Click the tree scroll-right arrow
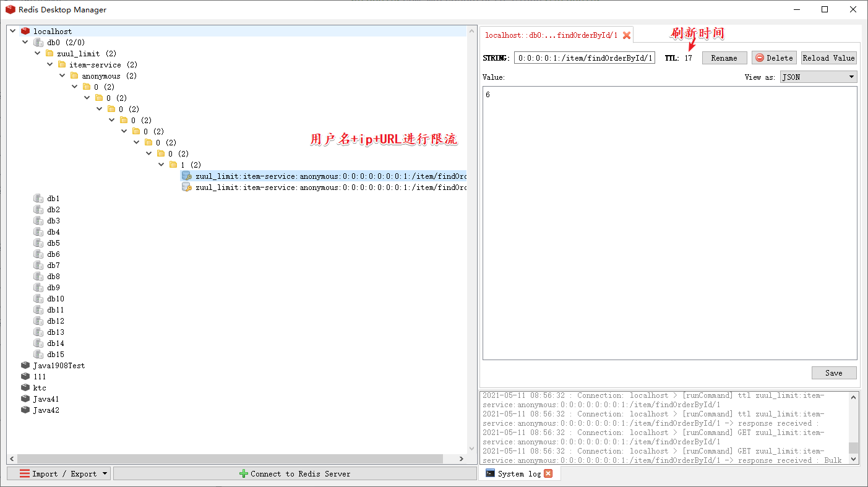The width and height of the screenshot is (868, 487). coord(462,459)
